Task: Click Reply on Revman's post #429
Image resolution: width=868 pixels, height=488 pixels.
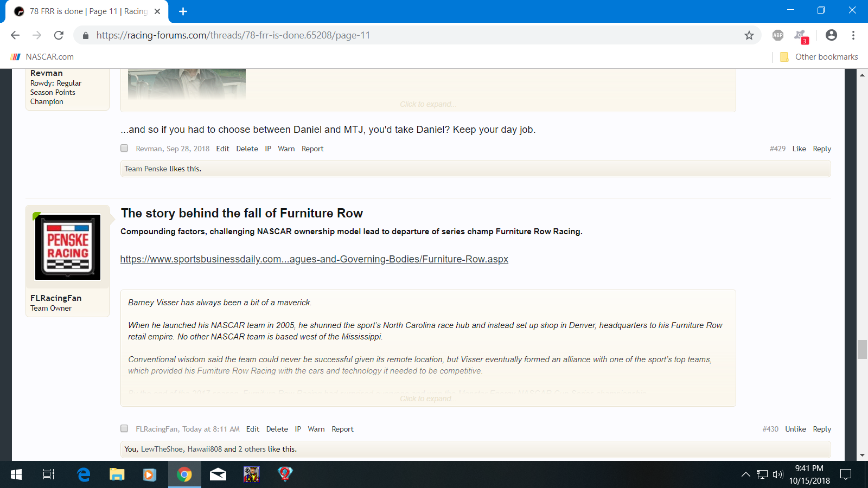Action: pos(821,149)
